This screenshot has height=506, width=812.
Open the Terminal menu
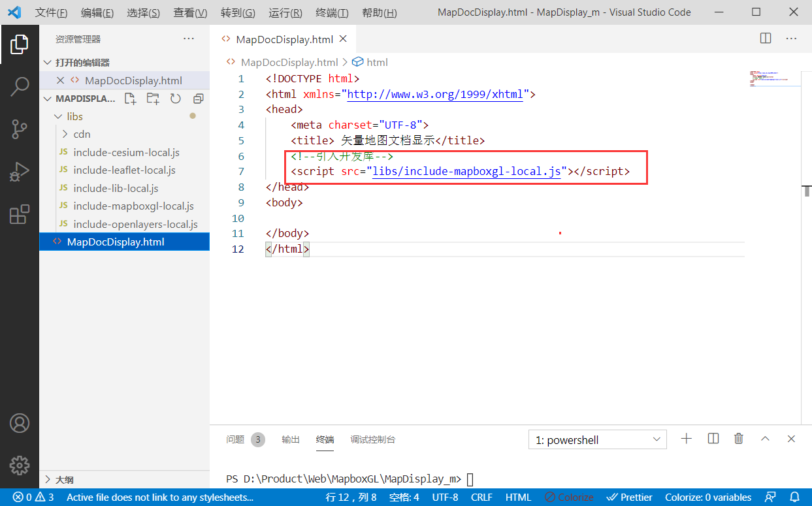coord(332,12)
